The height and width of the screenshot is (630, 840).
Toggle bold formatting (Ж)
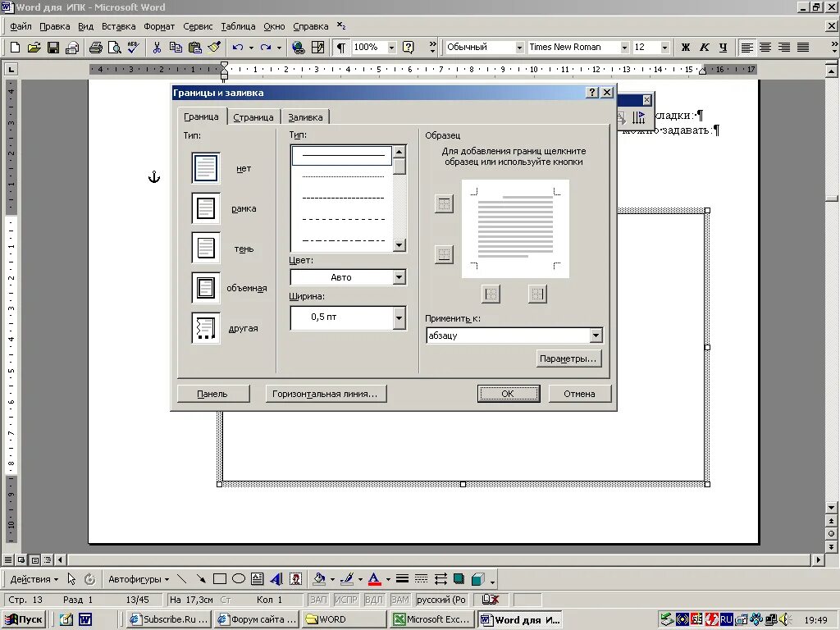686,47
